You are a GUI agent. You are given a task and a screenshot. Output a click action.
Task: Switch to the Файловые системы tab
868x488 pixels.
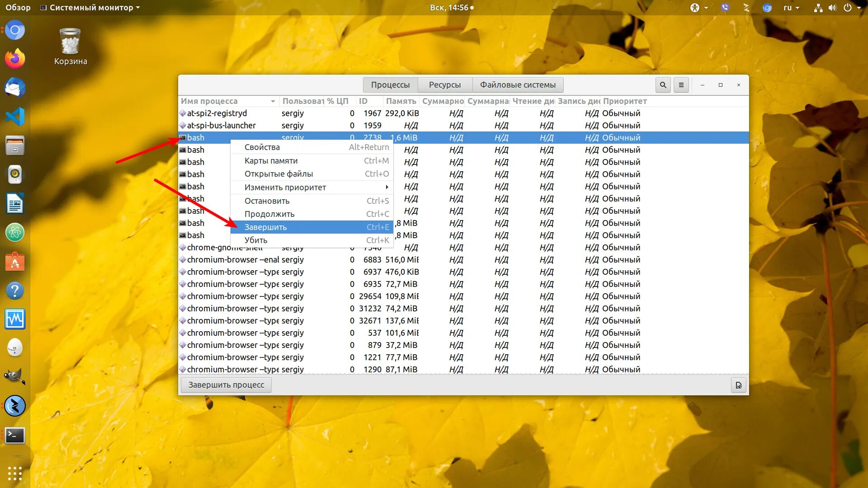(x=518, y=85)
